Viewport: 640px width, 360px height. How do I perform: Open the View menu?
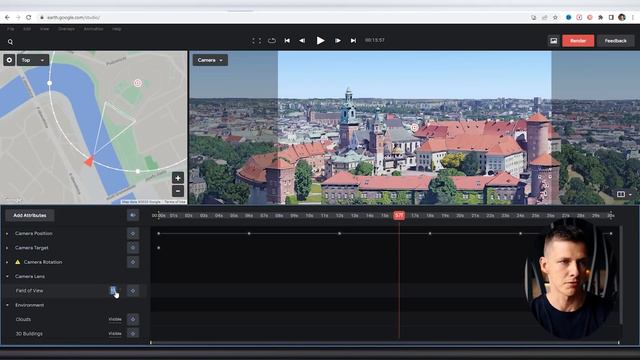click(44, 29)
